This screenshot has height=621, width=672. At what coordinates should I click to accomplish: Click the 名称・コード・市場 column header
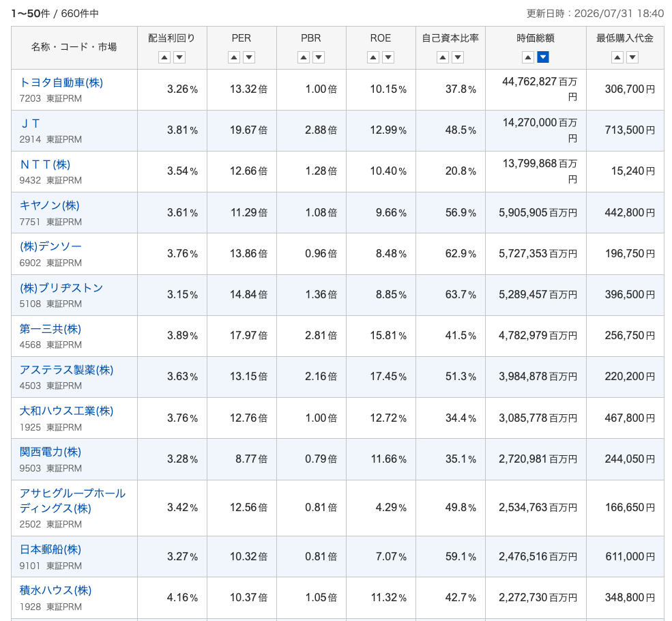tap(74, 47)
